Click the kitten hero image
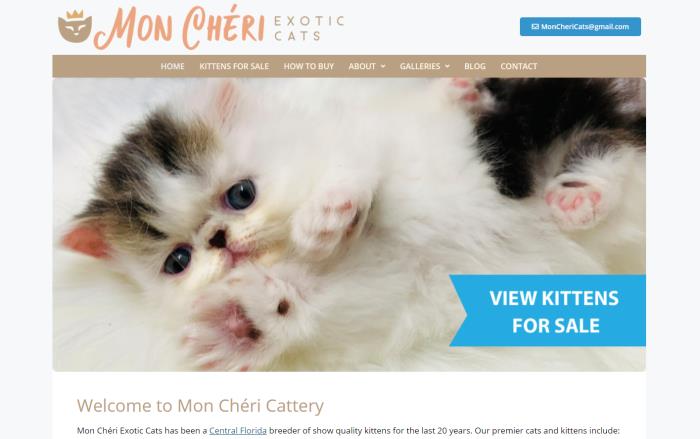 (x=349, y=225)
